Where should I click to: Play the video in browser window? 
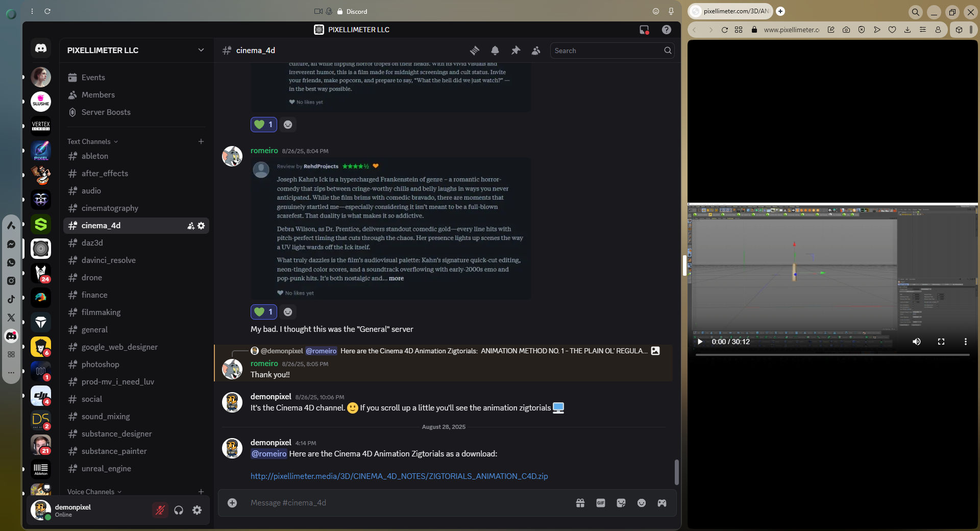point(700,342)
